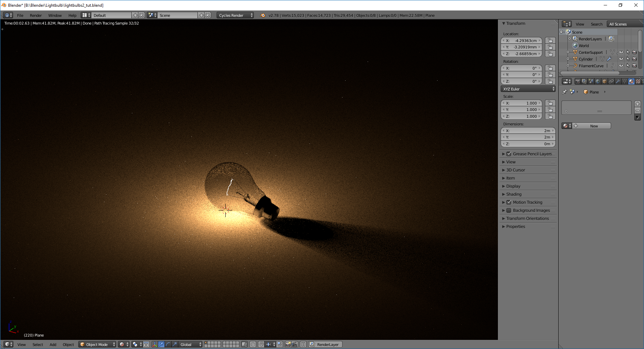
Task: Open the 3D view Add menu
Action: [53, 344]
